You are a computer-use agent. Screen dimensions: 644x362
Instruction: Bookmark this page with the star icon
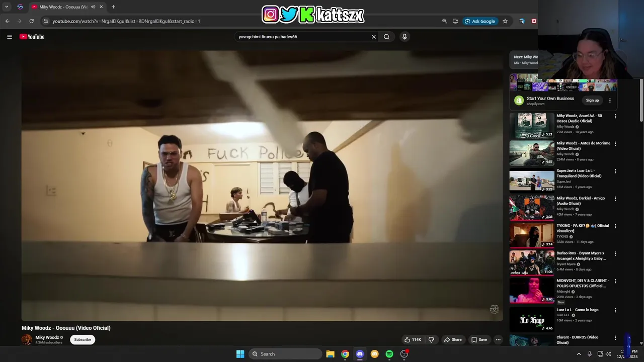(505, 21)
